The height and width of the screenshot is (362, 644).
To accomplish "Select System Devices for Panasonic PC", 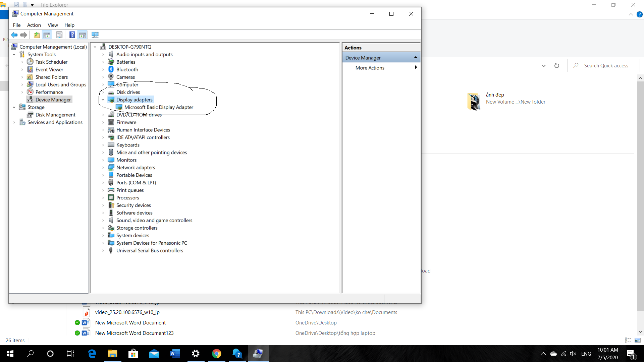I will (152, 243).
